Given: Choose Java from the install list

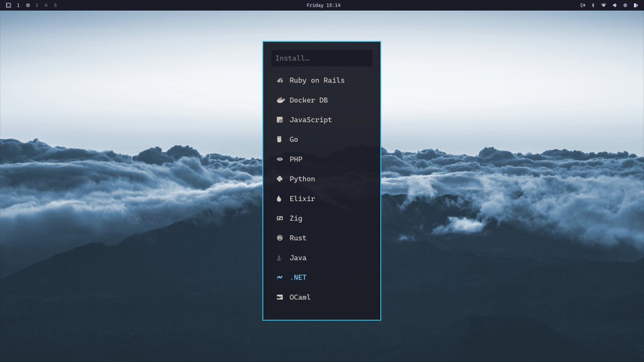Looking at the screenshot, I should point(321,258).
